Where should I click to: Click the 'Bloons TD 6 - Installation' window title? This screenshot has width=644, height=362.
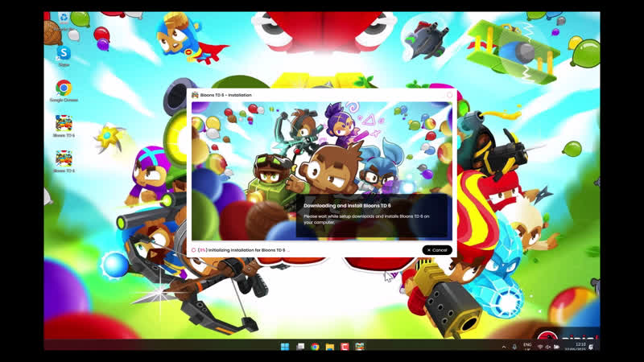(x=226, y=95)
